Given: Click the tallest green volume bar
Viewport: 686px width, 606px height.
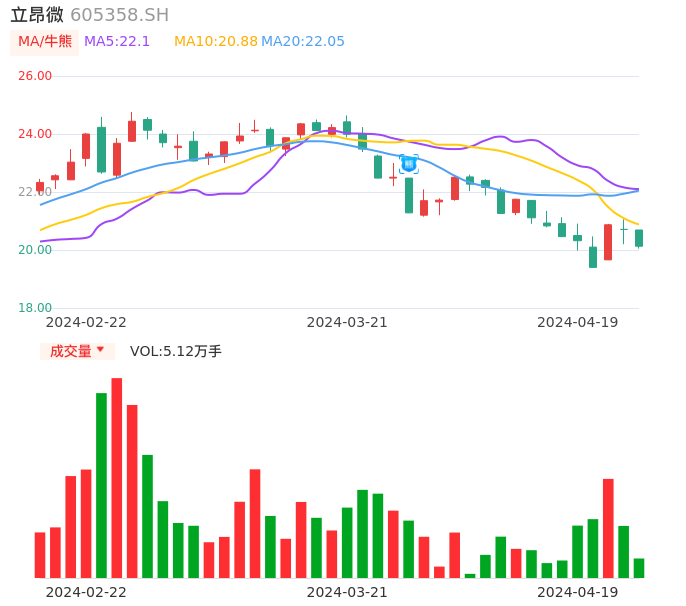Looking at the screenshot, I should pyautogui.click(x=101, y=485).
